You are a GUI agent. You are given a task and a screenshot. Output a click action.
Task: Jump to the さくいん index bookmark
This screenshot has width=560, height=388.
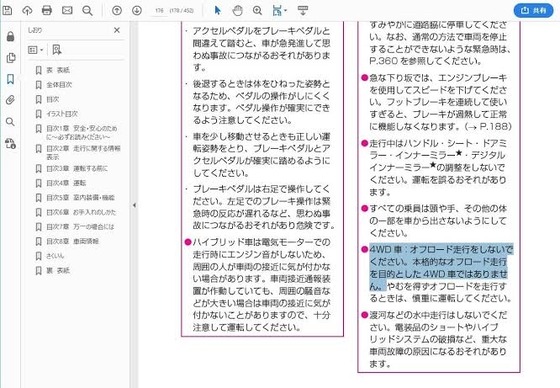click(x=55, y=256)
